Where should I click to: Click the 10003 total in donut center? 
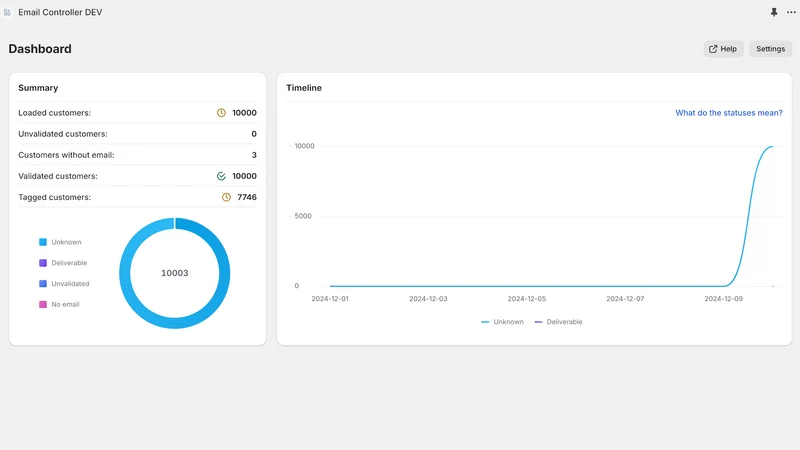174,273
